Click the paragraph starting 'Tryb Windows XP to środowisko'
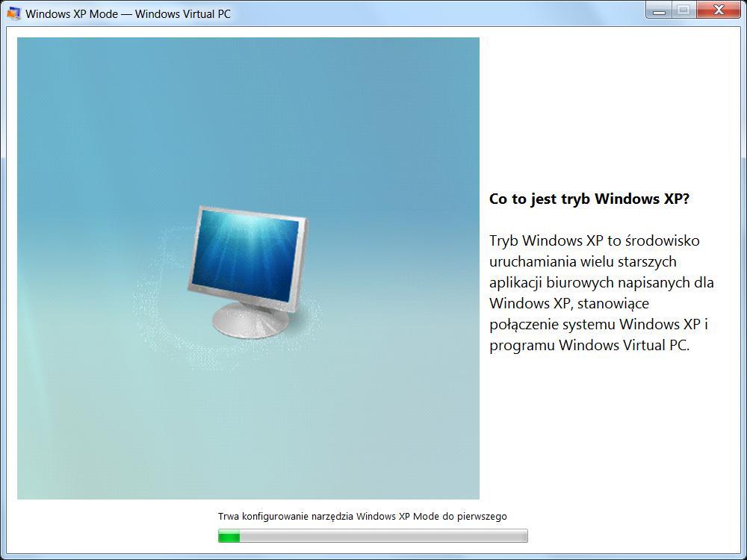Image resolution: width=747 pixels, height=560 pixels. click(x=601, y=293)
